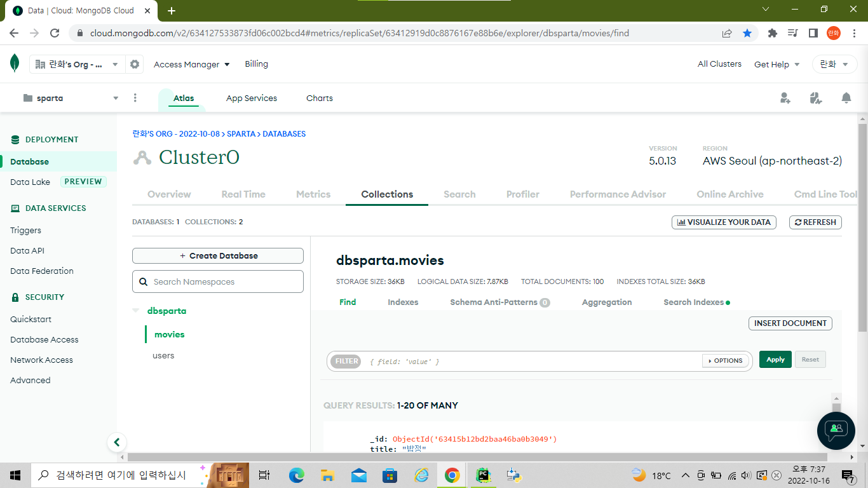Click the Chrome profile avatar

pos(833,33)
